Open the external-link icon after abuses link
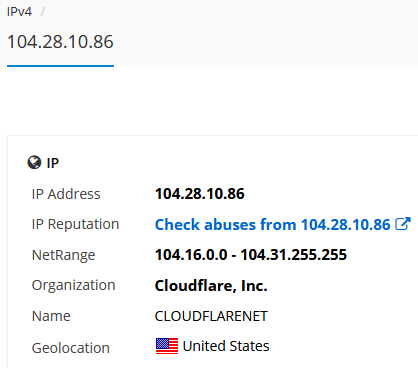This screenshot has width=418, height=368. tap(403, 224)
